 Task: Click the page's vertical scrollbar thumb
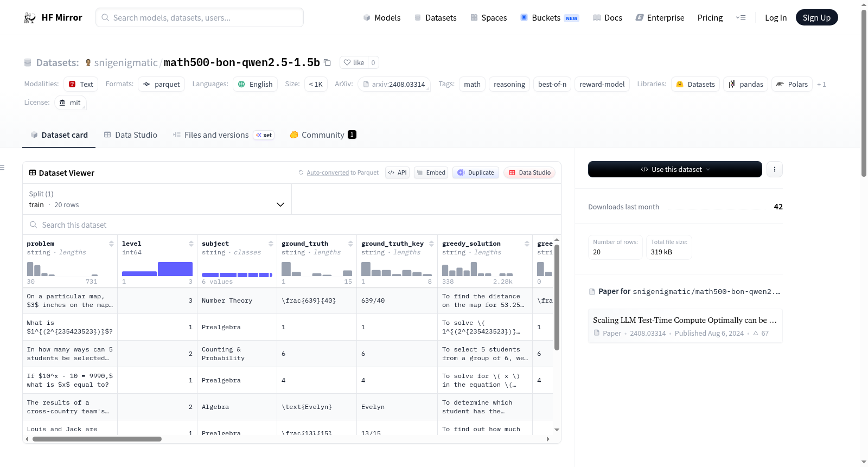(x=864, y=92)
